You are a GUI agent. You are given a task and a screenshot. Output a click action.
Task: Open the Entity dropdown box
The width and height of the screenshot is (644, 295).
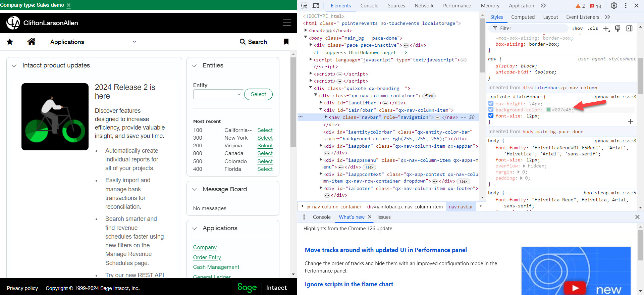[218, 94]
